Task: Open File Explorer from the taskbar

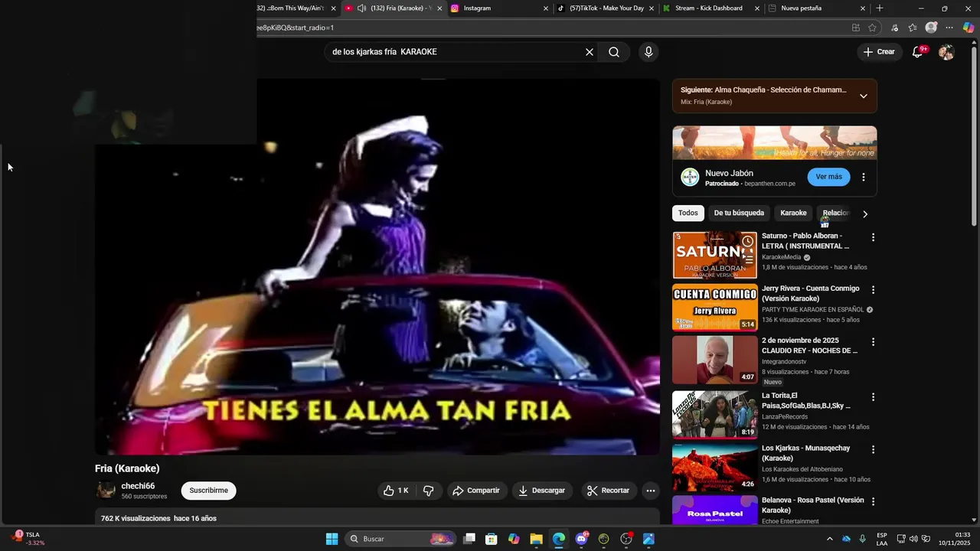Action: pyautogui.click(x=536, y=539)
